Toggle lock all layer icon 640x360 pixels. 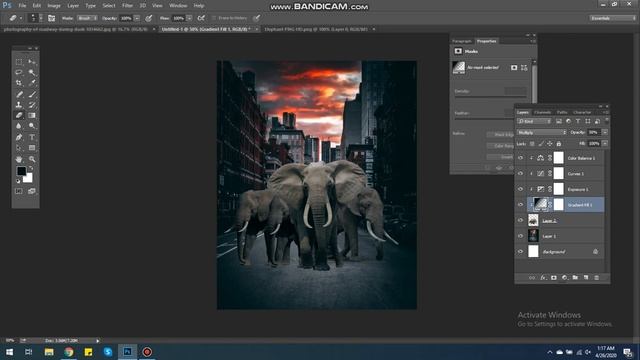click(559, 144)
